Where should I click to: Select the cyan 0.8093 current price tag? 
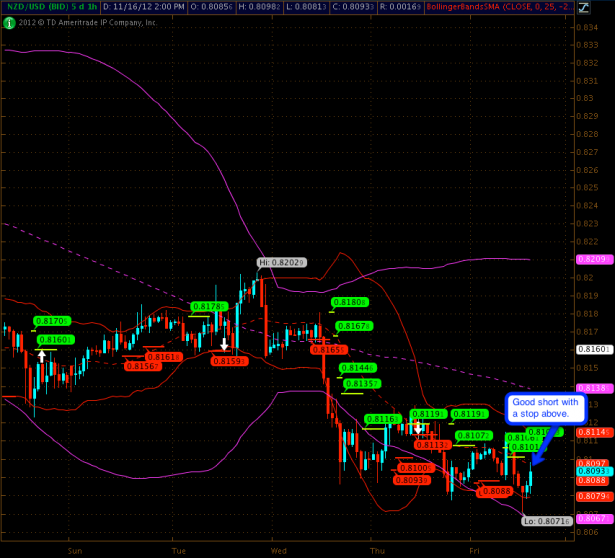coord(594,470)
